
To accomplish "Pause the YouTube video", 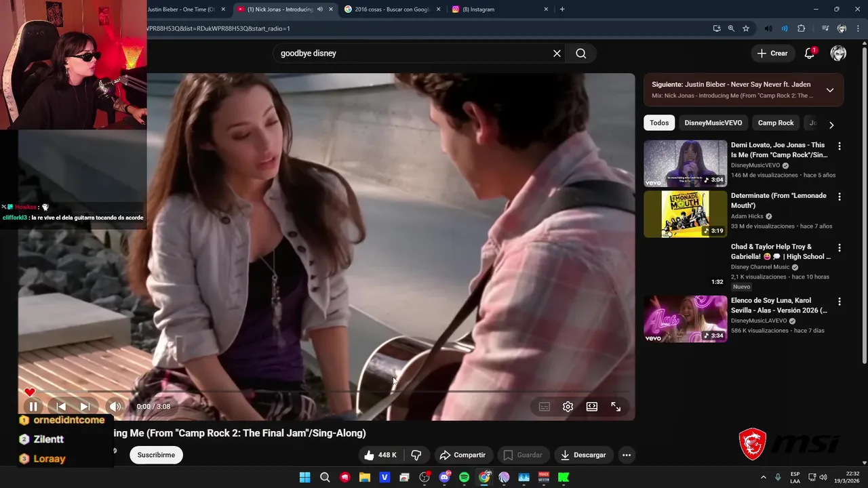I will (33, 407).
